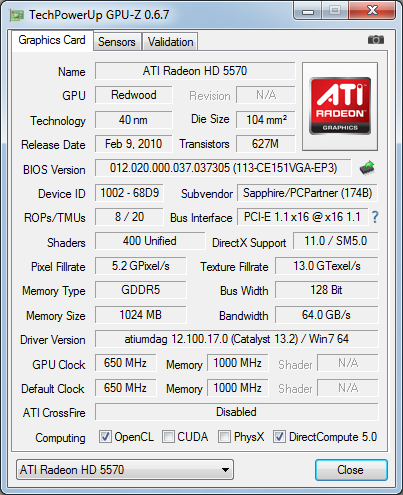Click the camera screenshot icon
Viewport: 403px width, 495px height.
pyautogui.click(x=376, y=40)
